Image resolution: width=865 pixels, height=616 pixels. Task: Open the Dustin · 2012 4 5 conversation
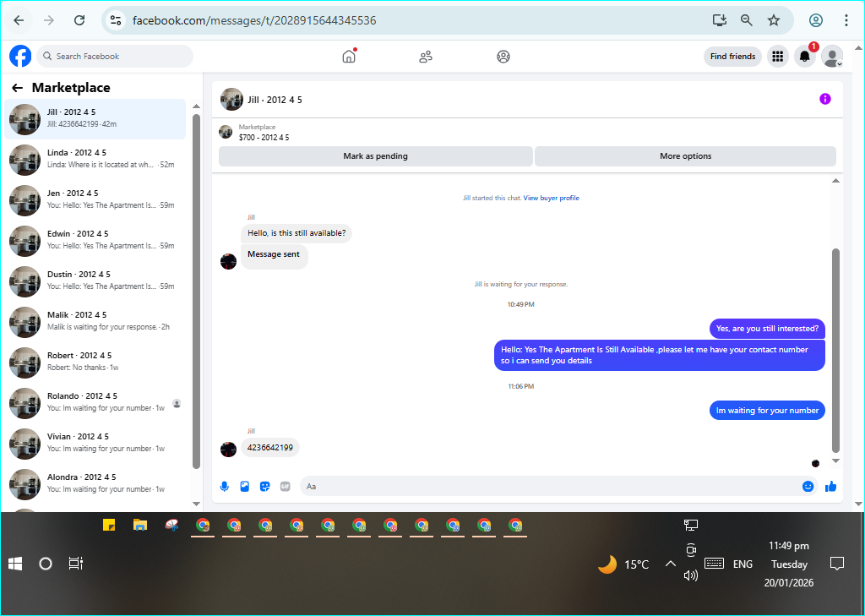coord(95,281)
